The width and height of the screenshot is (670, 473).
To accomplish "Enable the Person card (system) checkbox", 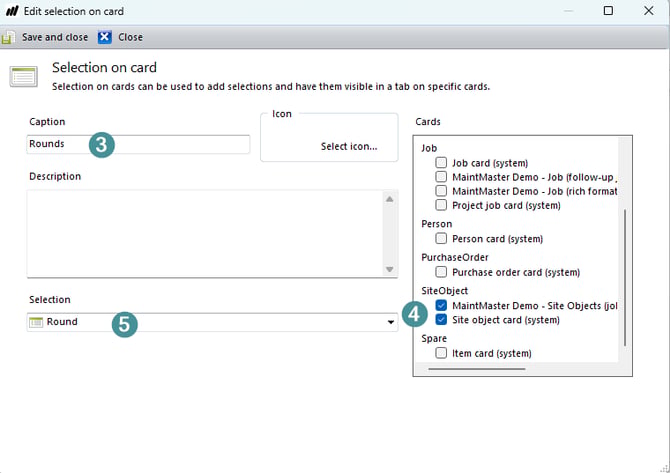I will click(x=441, y=238).
